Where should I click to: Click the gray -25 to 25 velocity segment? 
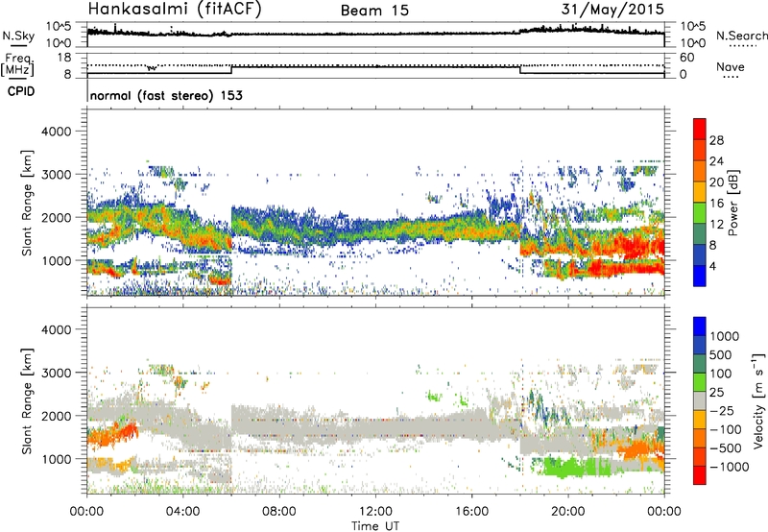pyautogui.click(x=700, y=400)
